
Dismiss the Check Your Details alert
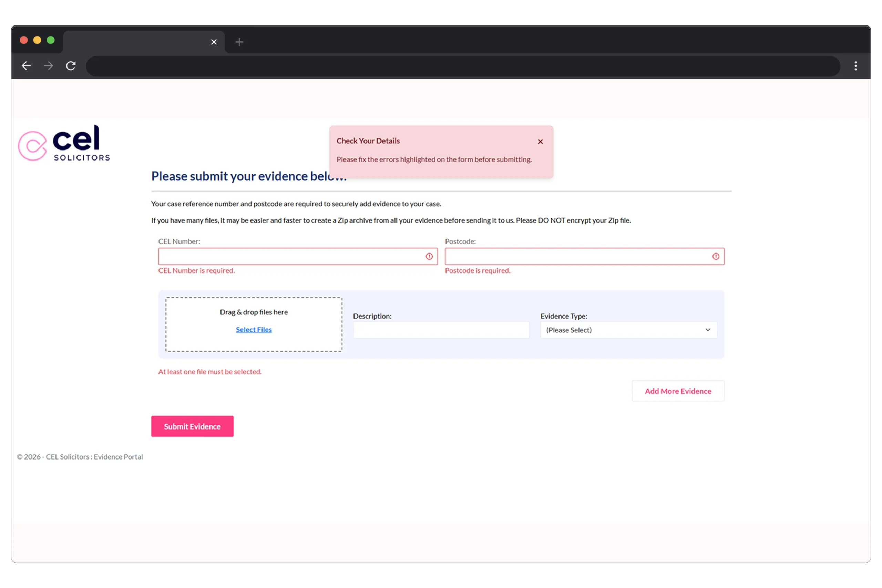coord(540,141)
